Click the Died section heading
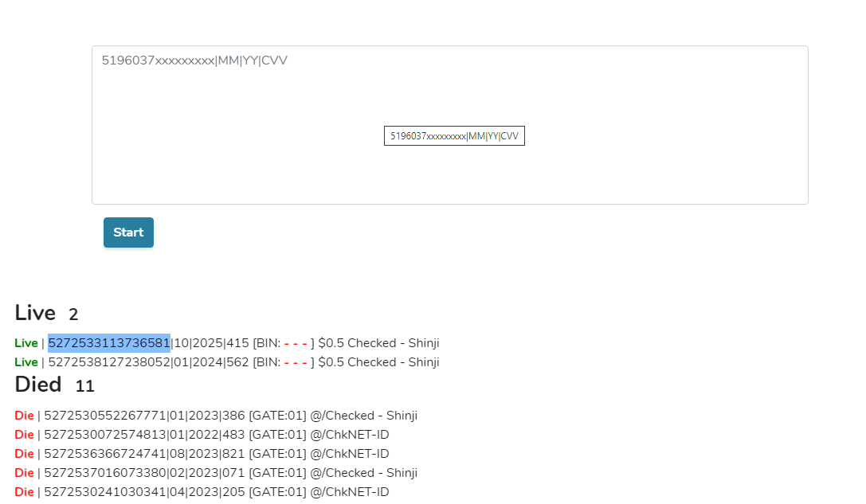866x504 pixels. tap(38, 385)
